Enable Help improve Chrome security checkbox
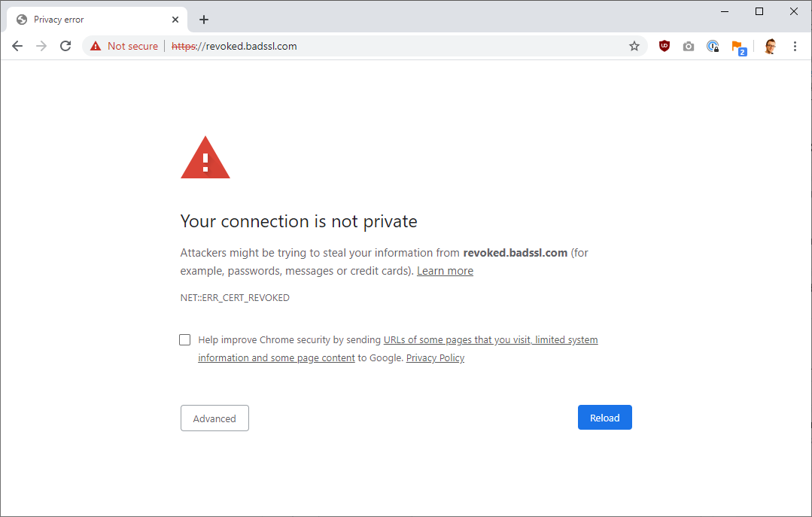812x517 pixels. click(185, 340)
